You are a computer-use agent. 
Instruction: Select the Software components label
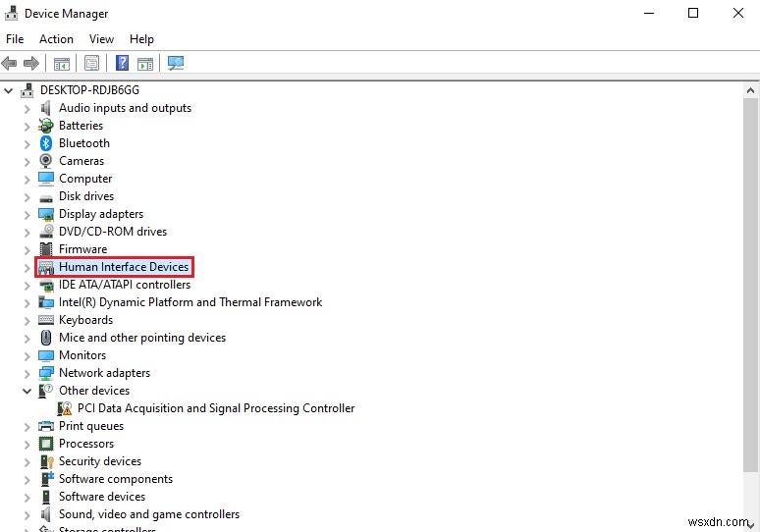116,479
